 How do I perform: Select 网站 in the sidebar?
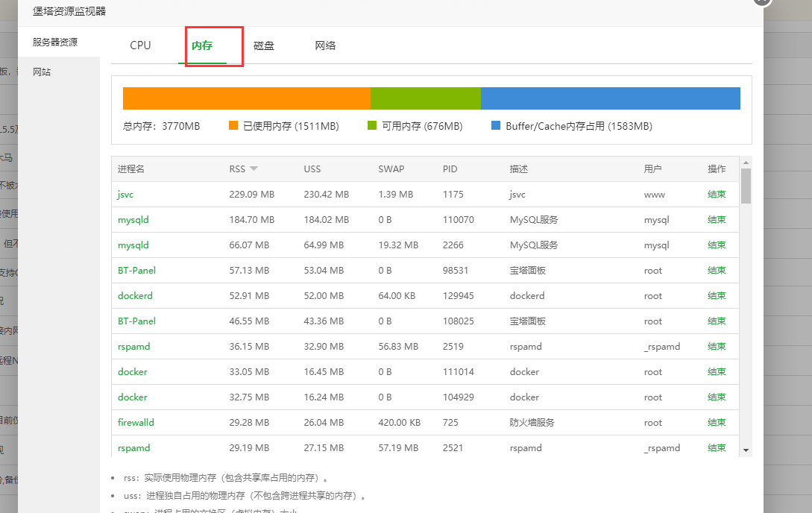(x=42, y=72)
